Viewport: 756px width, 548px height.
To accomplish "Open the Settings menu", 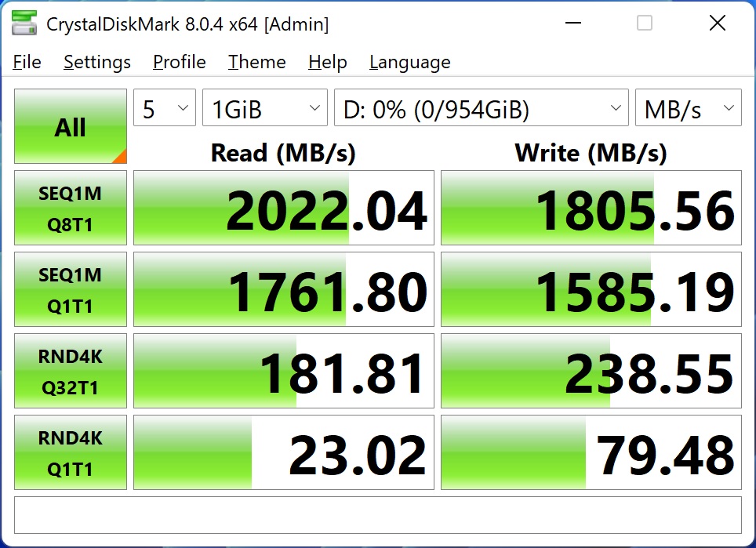I will pyautogui.click(x=97, y=62).
